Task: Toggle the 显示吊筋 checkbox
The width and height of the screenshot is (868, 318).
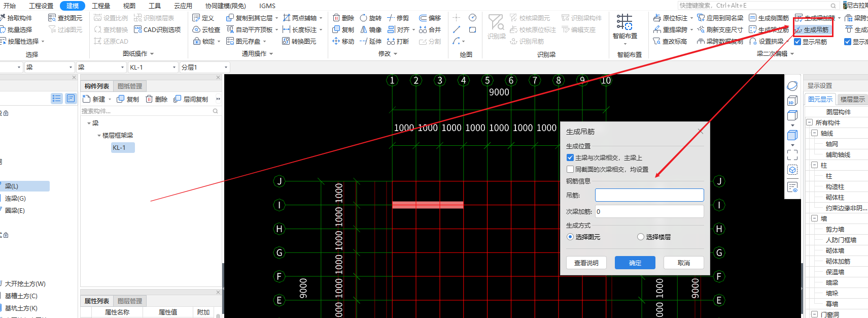Action: pos(797,42)
